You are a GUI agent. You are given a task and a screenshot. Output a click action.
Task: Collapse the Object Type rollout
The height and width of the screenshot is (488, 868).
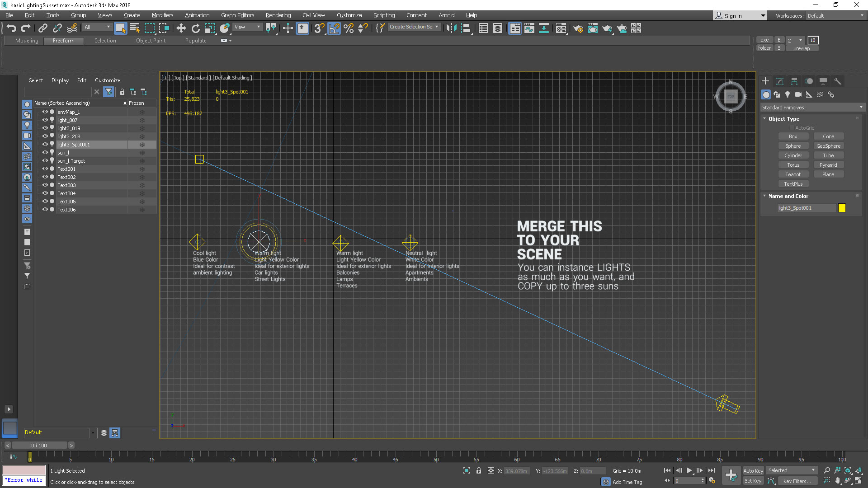[x=783, y=119]
